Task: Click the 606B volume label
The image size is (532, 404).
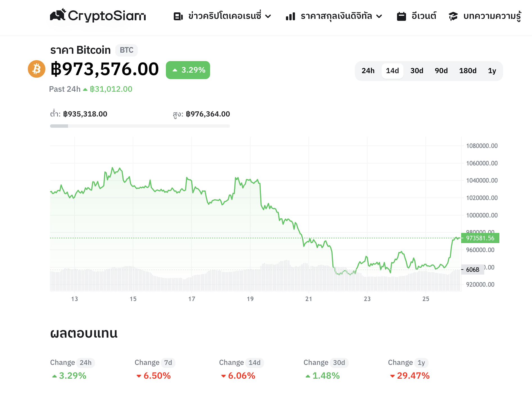Action: point(472,270)
